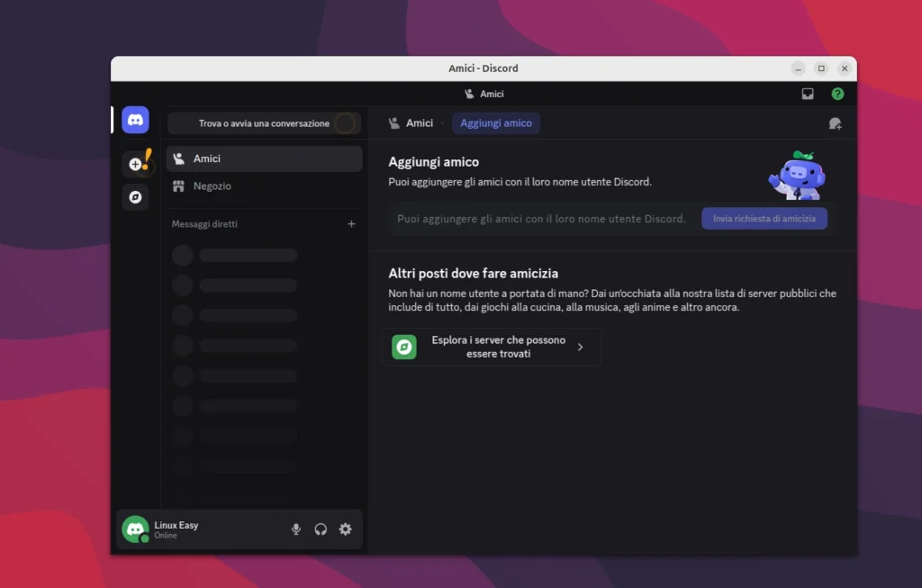Click the friend username input field
This screenshot has width=922, height=588.
pos(540,218)
